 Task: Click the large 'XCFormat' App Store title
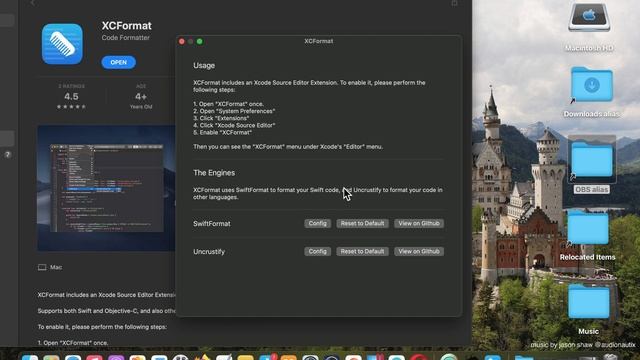tap(127, 26)
